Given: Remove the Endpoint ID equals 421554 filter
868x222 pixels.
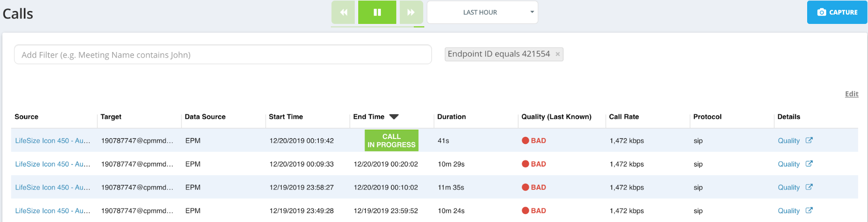Looking at the screenshot, I should click(558, 54).
